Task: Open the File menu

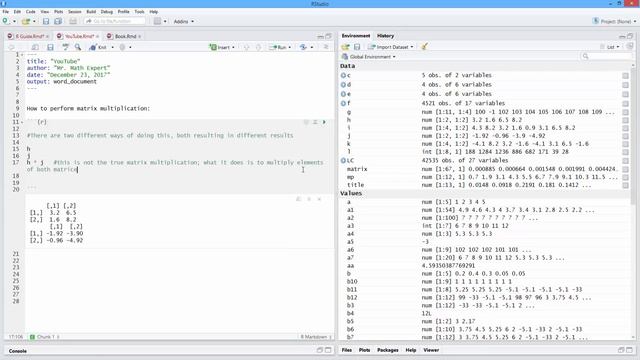Action: [6, 12]
